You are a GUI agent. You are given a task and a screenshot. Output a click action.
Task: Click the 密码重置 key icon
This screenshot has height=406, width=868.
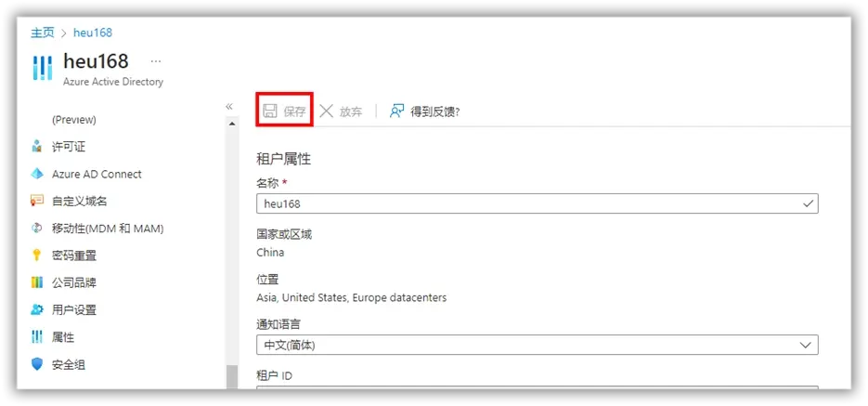(x=37, y=255)
